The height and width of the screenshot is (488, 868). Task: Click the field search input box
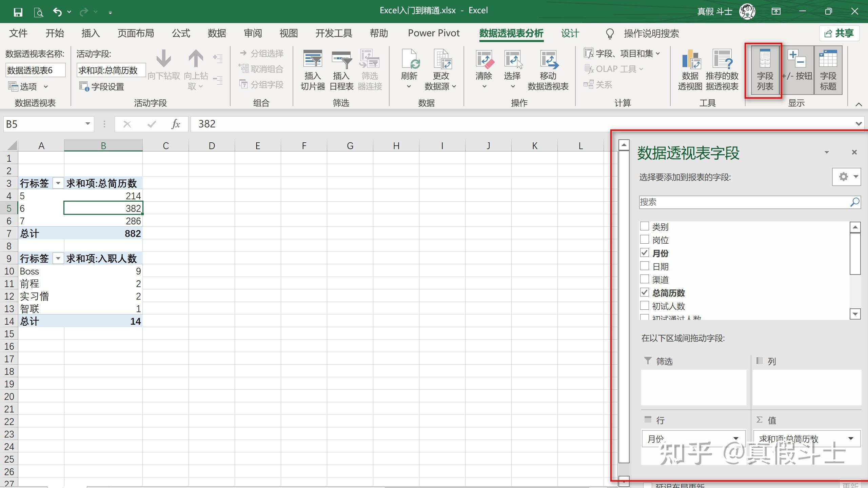[743, 202]
